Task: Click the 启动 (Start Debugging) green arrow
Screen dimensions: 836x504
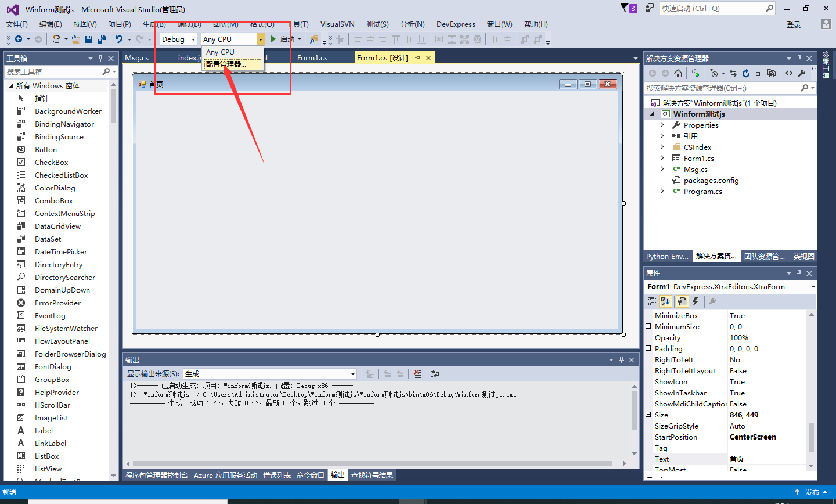Action: click(273, 39)
